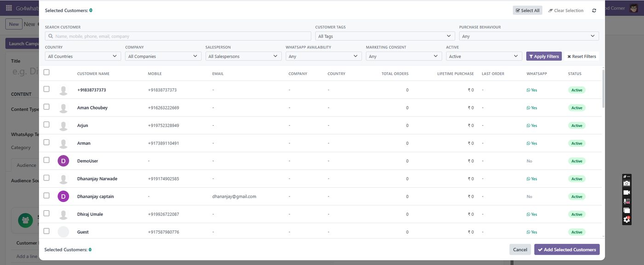Sort by Lifetime Purchase column header
This screenshot has height=265, width=644.
click(455, 74)
